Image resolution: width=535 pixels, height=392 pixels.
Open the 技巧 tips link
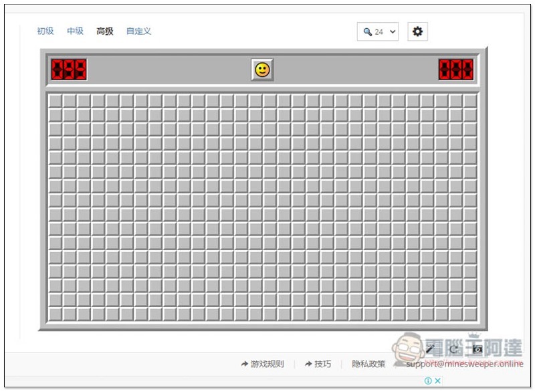(323, 364)
